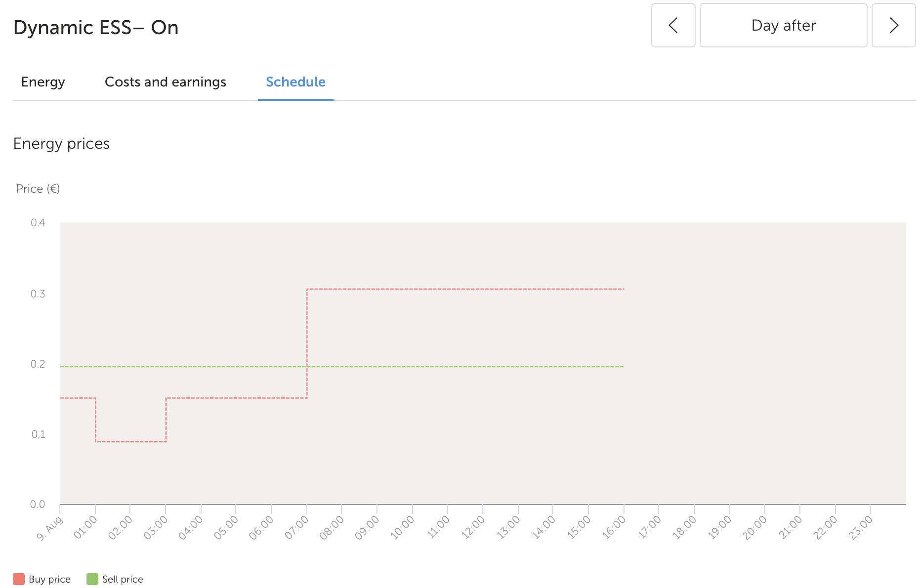Click the buy price dip between 01:00 and 03:00
921x588 pixels.
(131, 441)
